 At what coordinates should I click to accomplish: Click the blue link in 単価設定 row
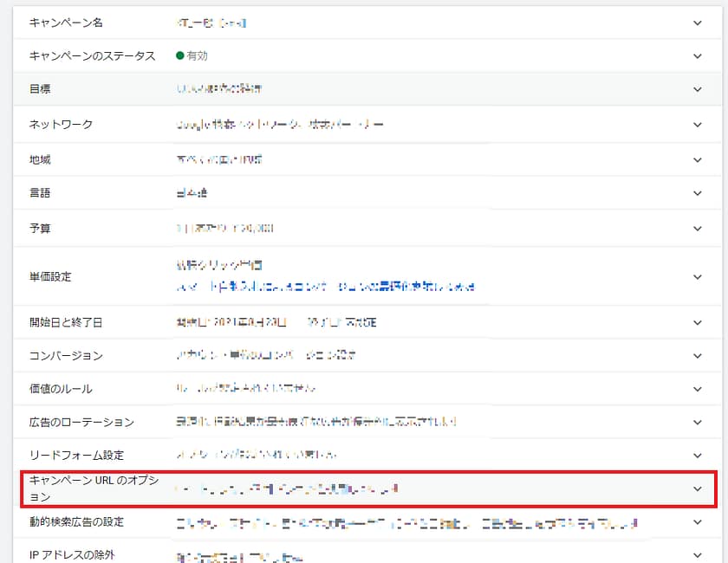pos(325,286)
